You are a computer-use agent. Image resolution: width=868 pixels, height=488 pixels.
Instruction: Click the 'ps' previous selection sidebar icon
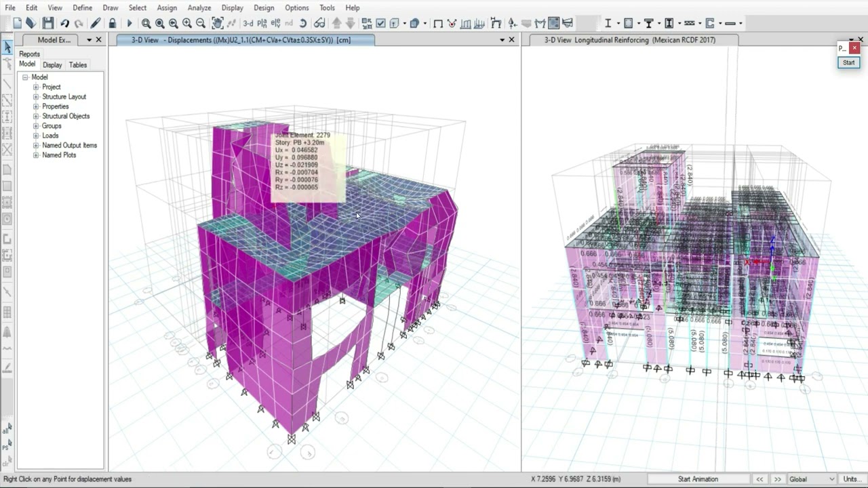click(7, 445)
